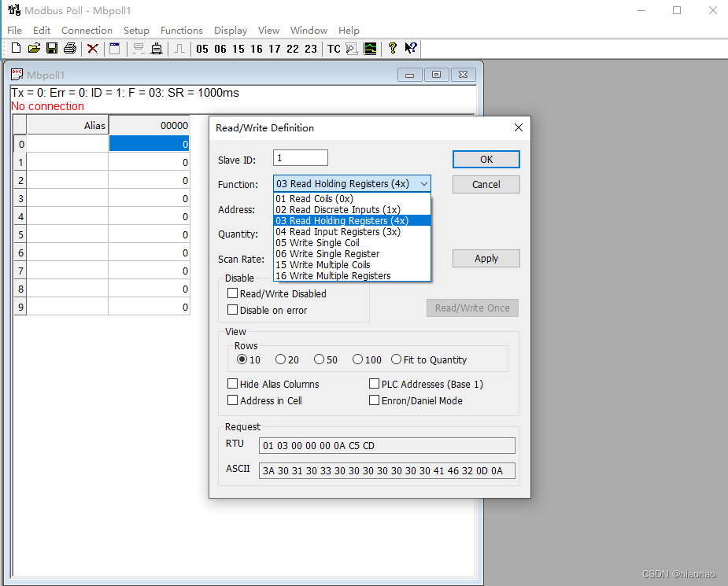
Task: Open the View menu
Action: 268,30
